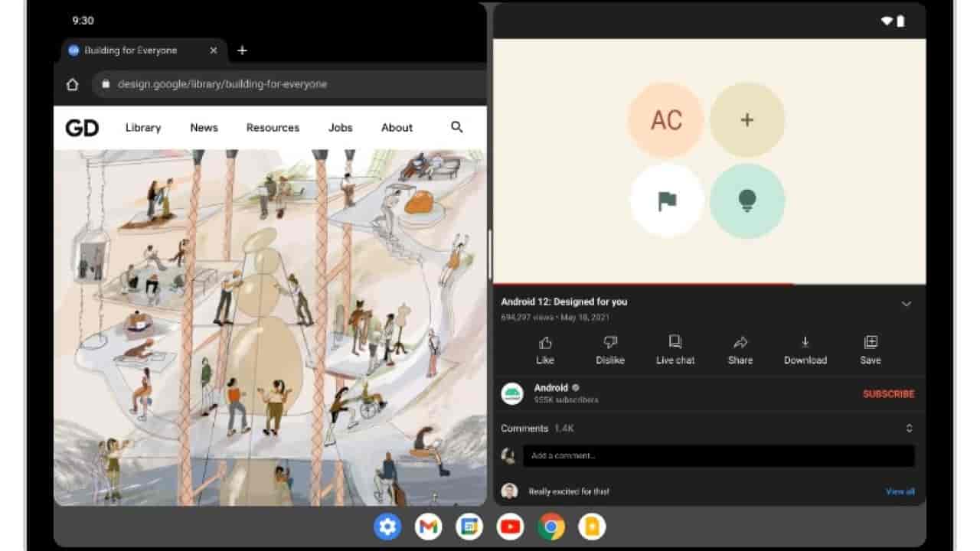Click the split-screen divider handle
Screen dimensions: 980x551
(x=489, y=253)
